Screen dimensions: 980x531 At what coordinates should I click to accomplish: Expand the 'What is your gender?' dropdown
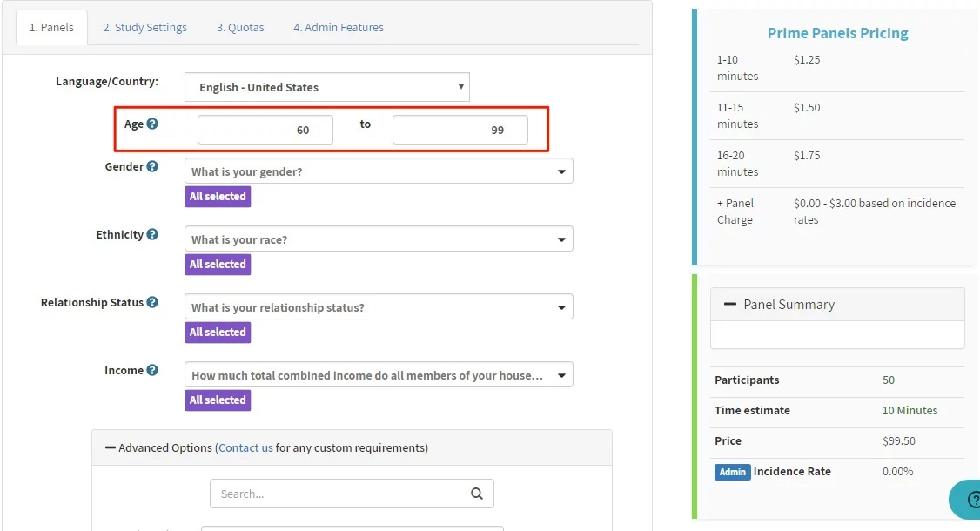click(x=379, y=171)
